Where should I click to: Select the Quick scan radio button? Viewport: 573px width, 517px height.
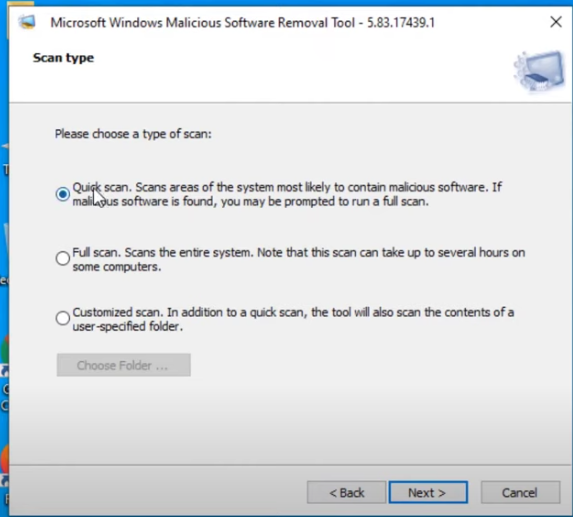(x=62, y=194)
